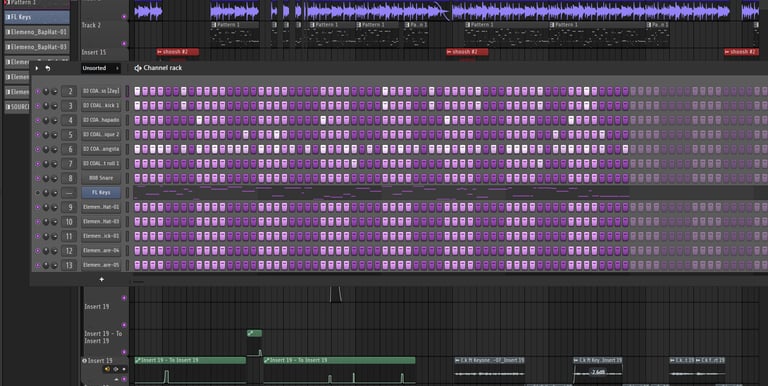This screenshot has width=768, height=386.
Task: Open channel 13 Elemen..are-05 button
Action: [101, 265]
